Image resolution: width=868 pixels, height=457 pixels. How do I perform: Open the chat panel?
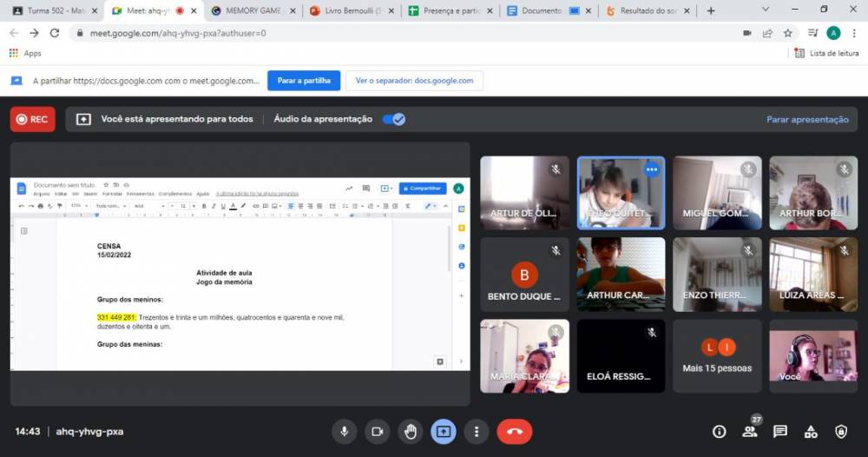tap(779, 431)
